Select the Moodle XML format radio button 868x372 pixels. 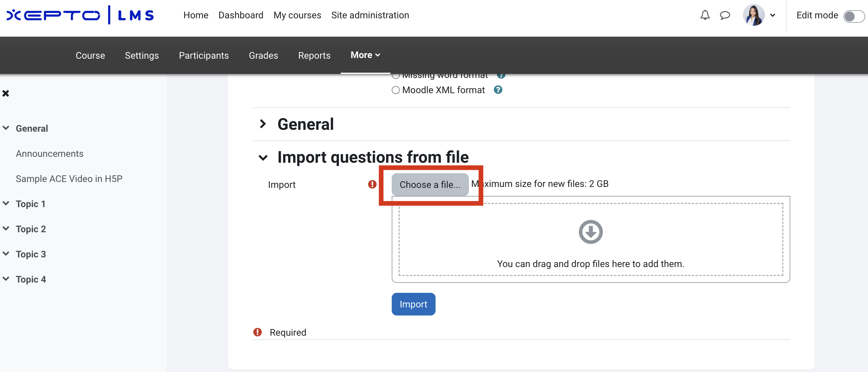pos(395,90)
